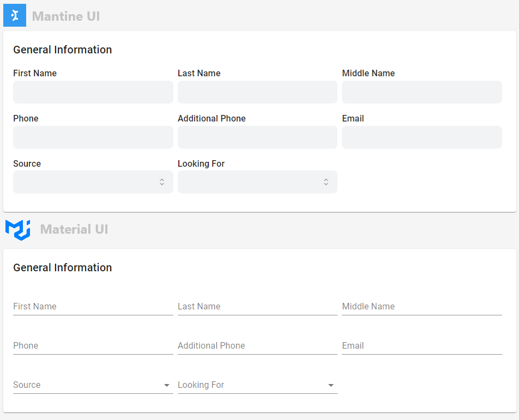The image size is (519, 420).
Task: Open the Mantine Source select box
Action: click(93, 182)
